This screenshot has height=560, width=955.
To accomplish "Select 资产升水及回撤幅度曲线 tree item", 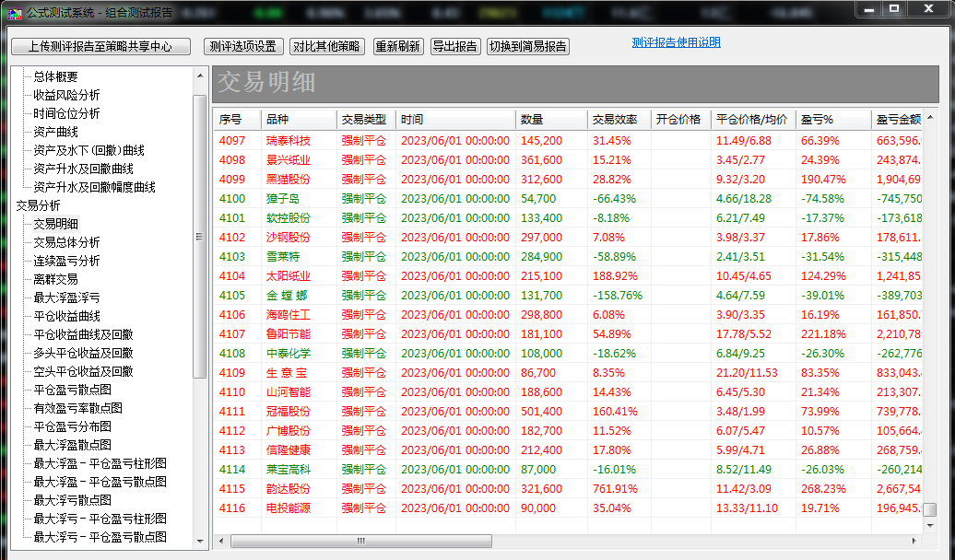I will pos(94,187).
